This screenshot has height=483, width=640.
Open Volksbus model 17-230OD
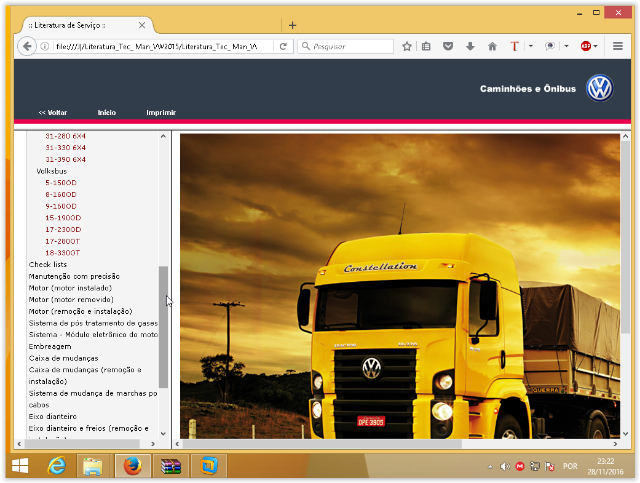pyautogui.click(x=63, y=229)
